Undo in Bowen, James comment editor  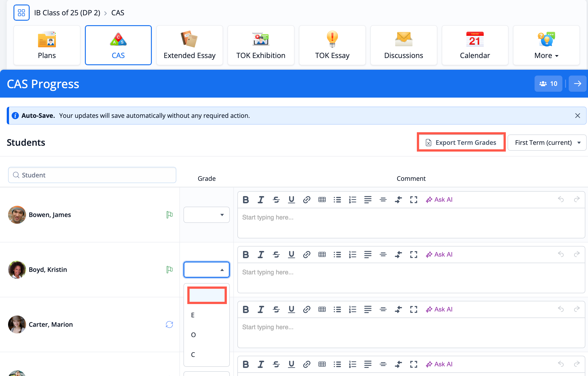tap(561, 199)
